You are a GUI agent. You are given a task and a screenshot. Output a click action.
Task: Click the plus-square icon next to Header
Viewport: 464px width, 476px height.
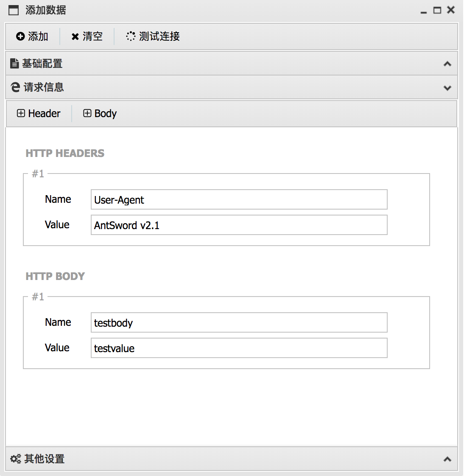(x=21, y=113)
